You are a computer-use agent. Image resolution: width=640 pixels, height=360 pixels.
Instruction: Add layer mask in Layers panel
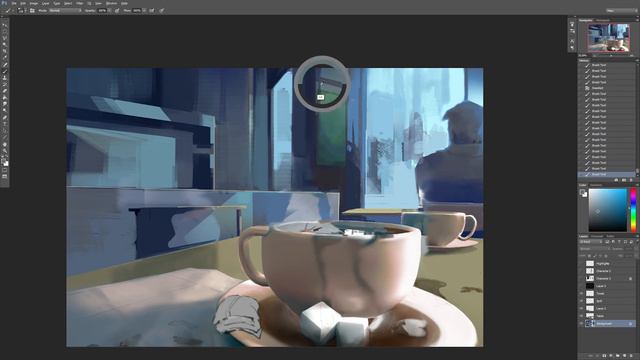click(604, 356)
